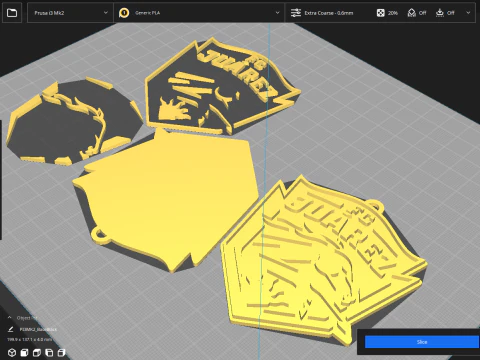Click the pencil icon to edit job name
The image size is (480, 360).
point(10,329)
